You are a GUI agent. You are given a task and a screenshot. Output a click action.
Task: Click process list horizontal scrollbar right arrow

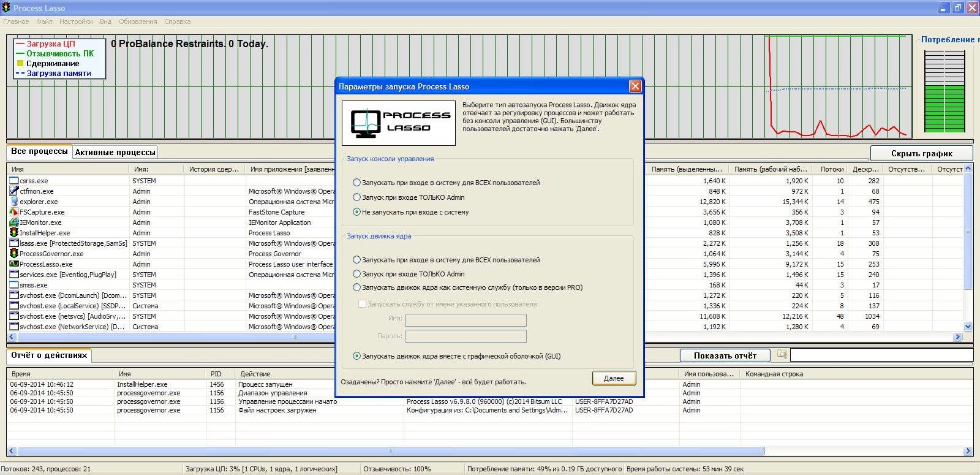tap(958, 337)
